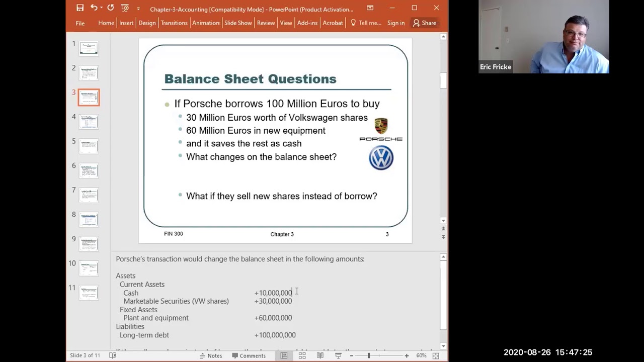Customize the Quick Access Toolbar dropdown

[138, 9]
